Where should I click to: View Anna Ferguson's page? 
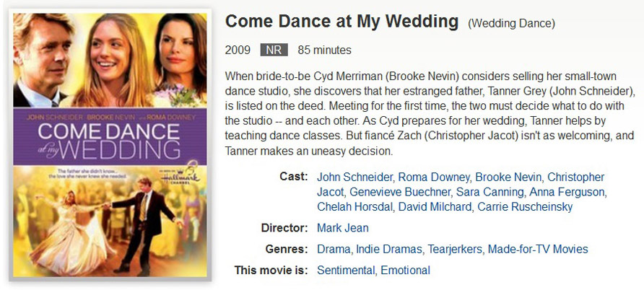567,192
